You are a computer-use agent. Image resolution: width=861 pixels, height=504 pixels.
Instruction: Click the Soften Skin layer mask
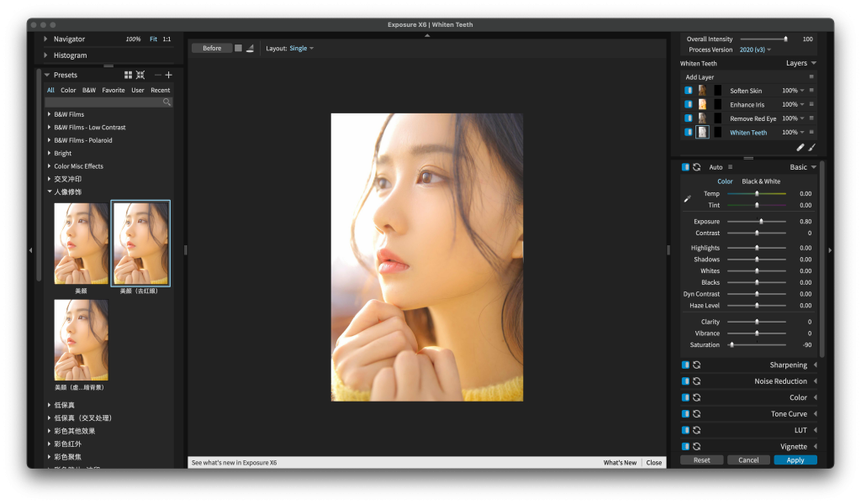click(717, 91)
